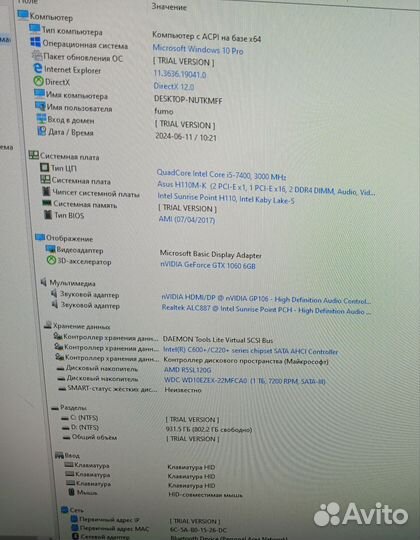This screenshot has height=540, width=420.
Task: Select the Тип компьютера field label
Action: click(x=72, y=31)
